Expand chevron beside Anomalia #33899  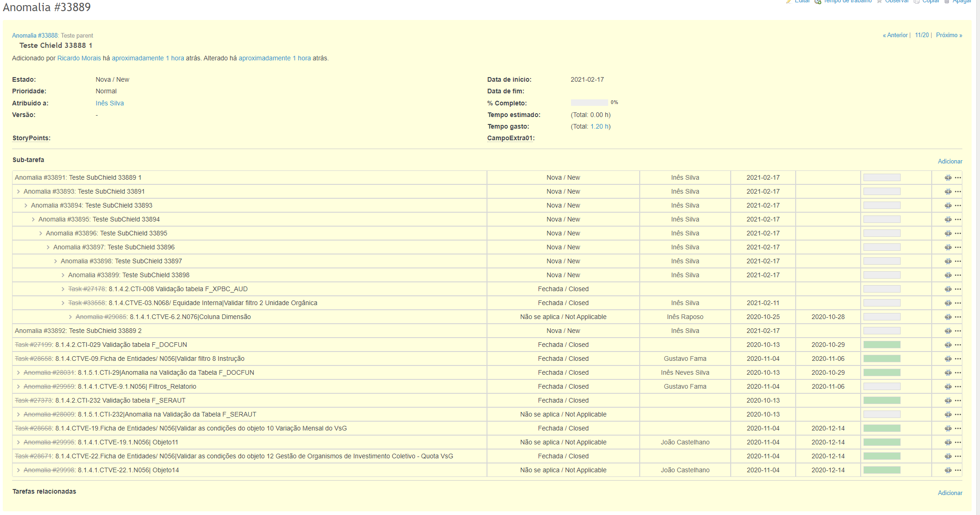[x=63, y=275]
